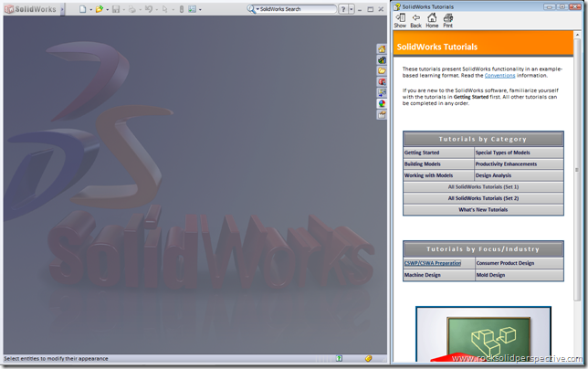
Task: Open the New document dropdown arrow
Action: (90, 9)
